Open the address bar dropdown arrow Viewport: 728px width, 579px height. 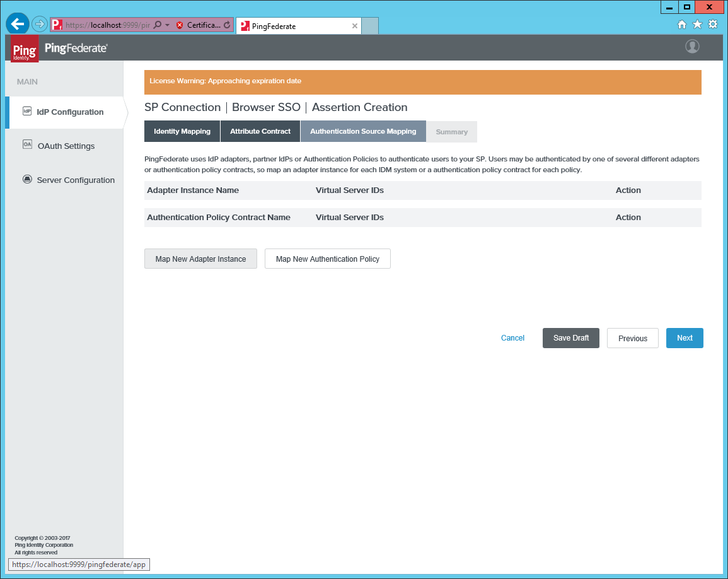click(167, 25)
